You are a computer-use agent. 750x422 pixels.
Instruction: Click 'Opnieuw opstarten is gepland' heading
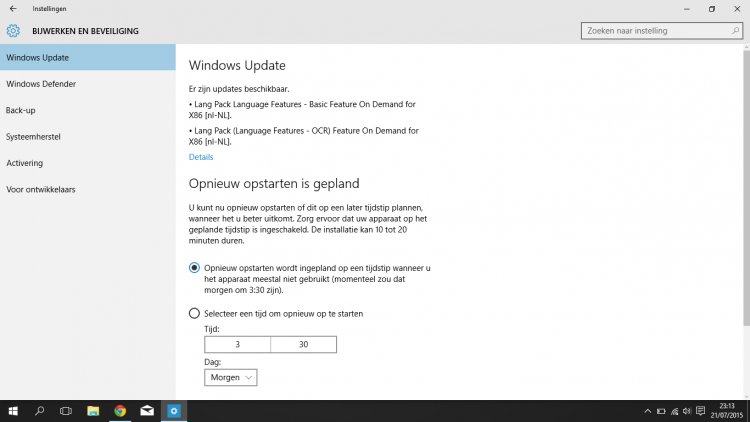[274, 184]
